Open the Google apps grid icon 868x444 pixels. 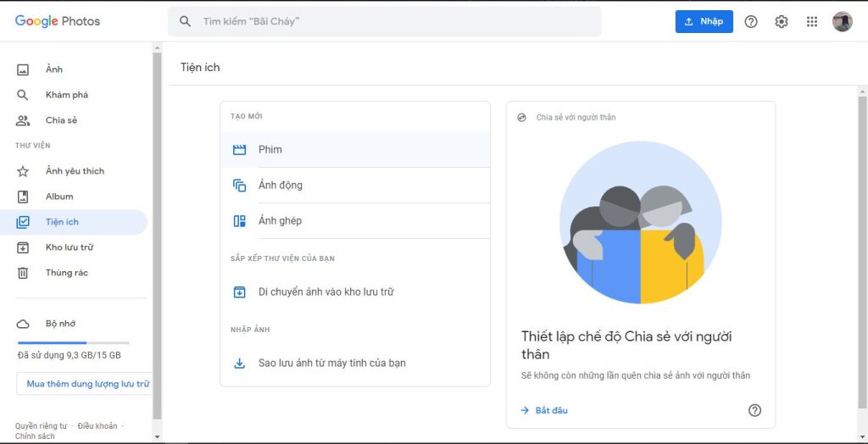pos(812,22)
